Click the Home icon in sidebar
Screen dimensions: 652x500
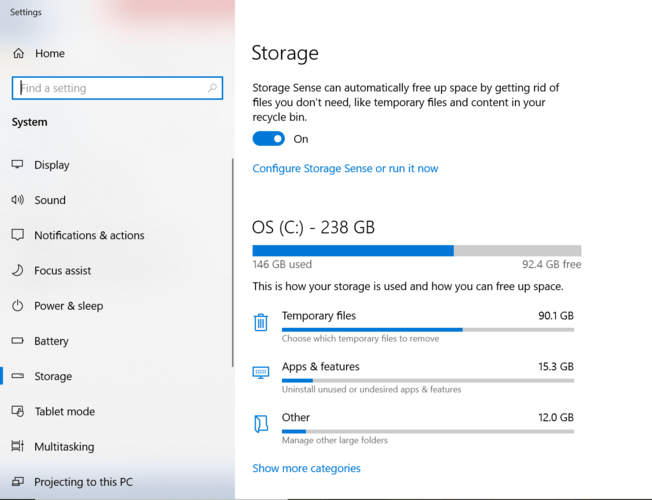pyautogui.click(x=17, y=53)
